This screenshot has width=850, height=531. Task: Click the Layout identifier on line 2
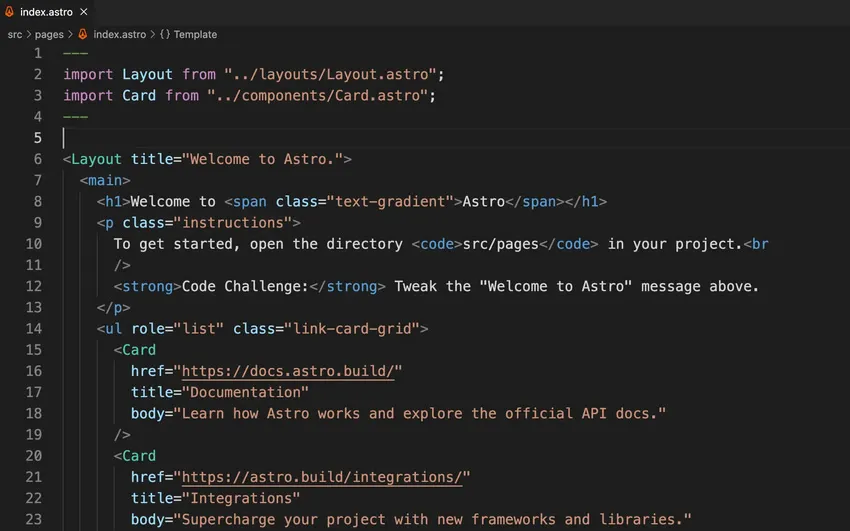[x=147, y=74]
